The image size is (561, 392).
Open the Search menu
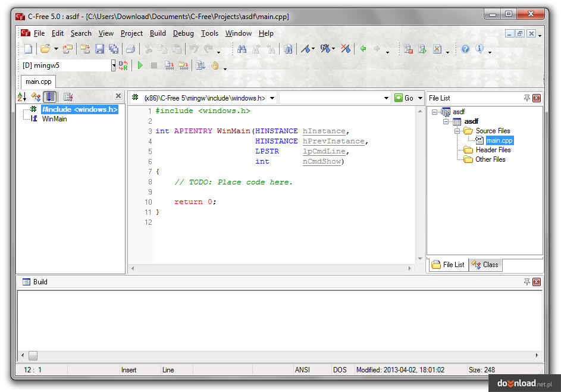coord(81,33)
